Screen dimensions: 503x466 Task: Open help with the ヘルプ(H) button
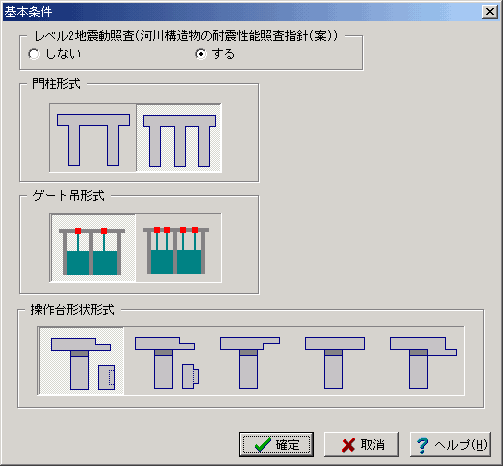(450, 445)
